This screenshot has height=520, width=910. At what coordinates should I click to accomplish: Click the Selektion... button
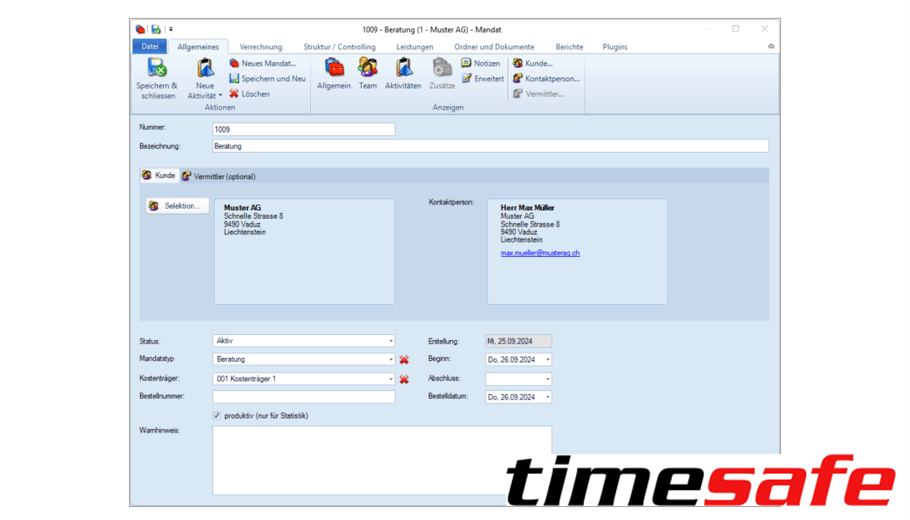pyautogui.click(x=176, y=206)
